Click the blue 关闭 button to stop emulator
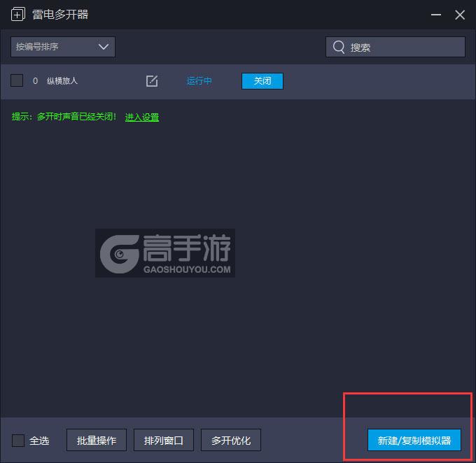Image resolution: width=476 pixels, height=463 pixels. pos(262,81)
